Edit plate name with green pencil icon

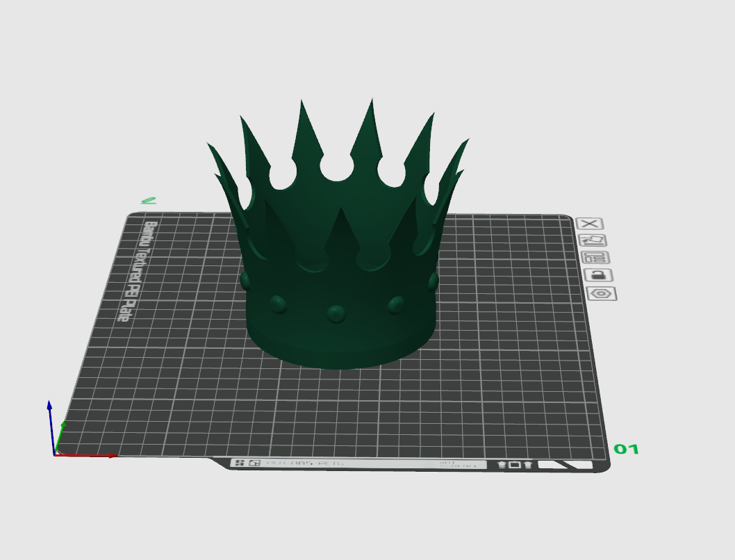[x=149, y=201]
